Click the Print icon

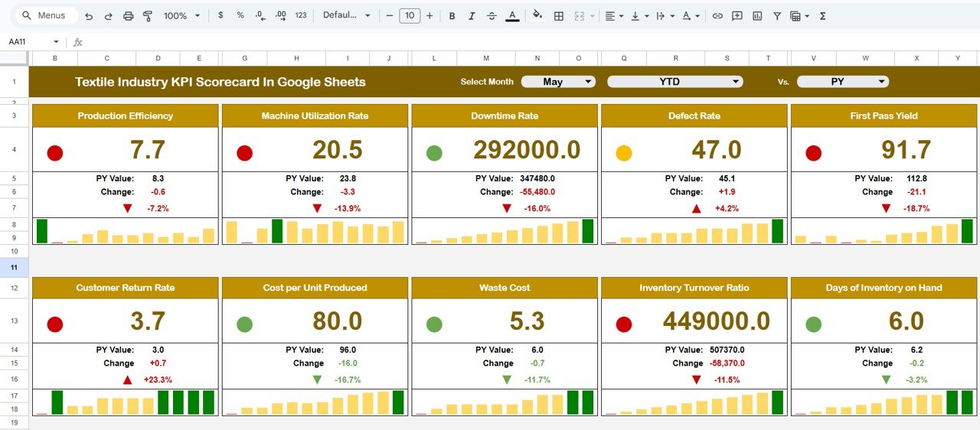pos(129,16)
